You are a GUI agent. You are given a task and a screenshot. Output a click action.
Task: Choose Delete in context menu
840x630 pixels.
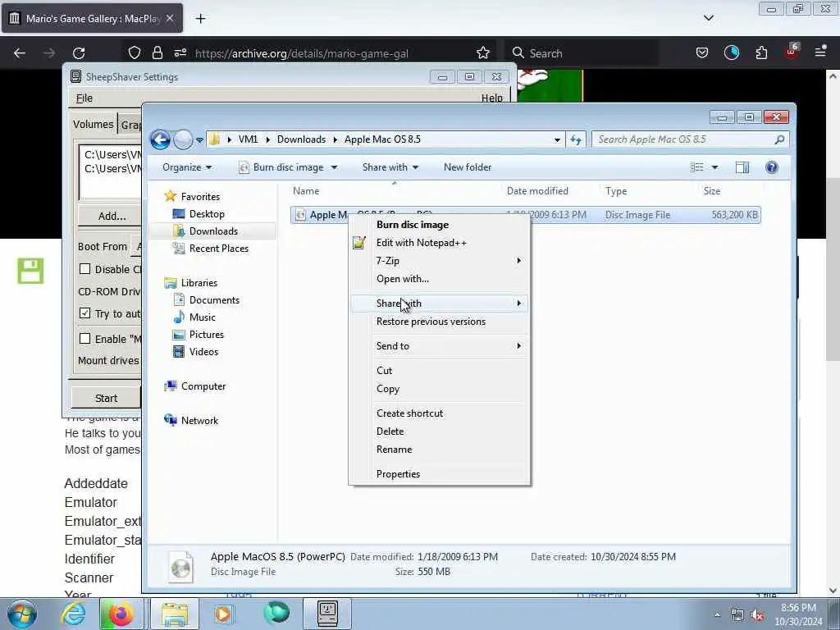pos(440,431)
